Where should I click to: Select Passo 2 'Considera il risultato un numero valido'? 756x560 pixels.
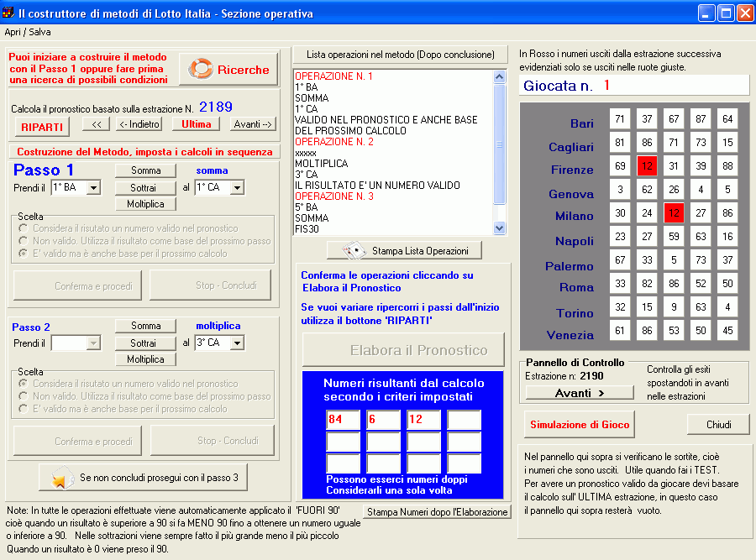(x=24, y=384)
